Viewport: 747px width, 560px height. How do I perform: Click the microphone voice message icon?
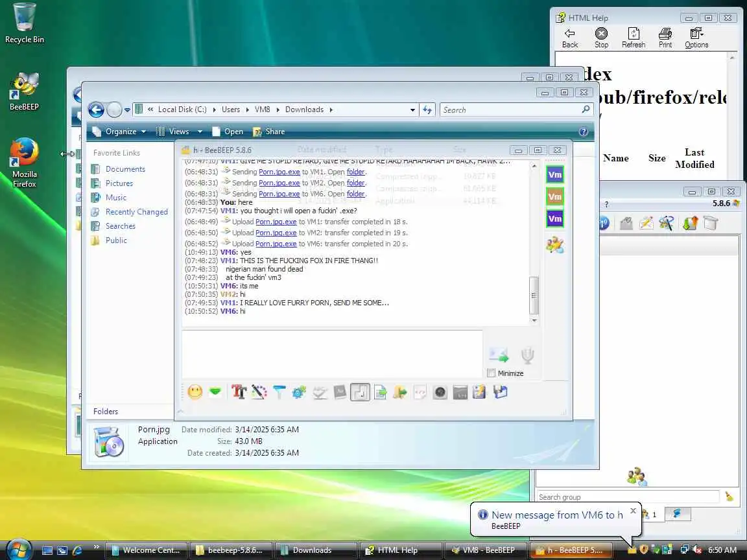click(x=527, y=355)
